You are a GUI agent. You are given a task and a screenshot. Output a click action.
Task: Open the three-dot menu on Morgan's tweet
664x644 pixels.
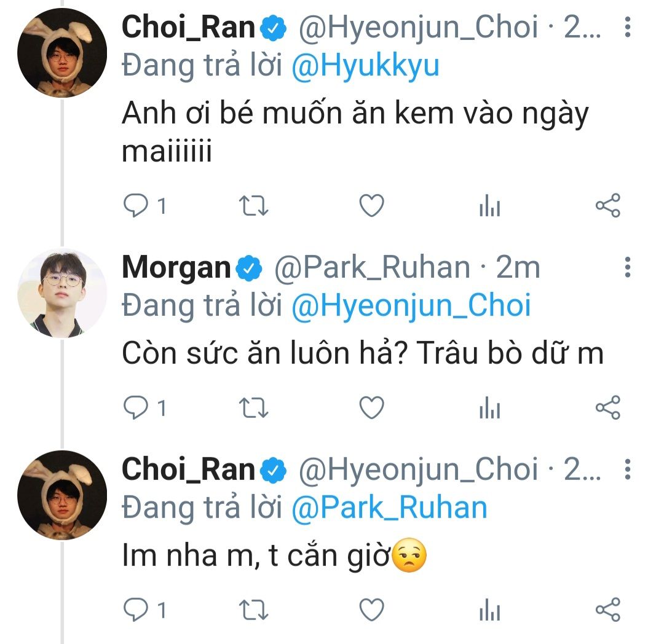[x=627, y=268]
